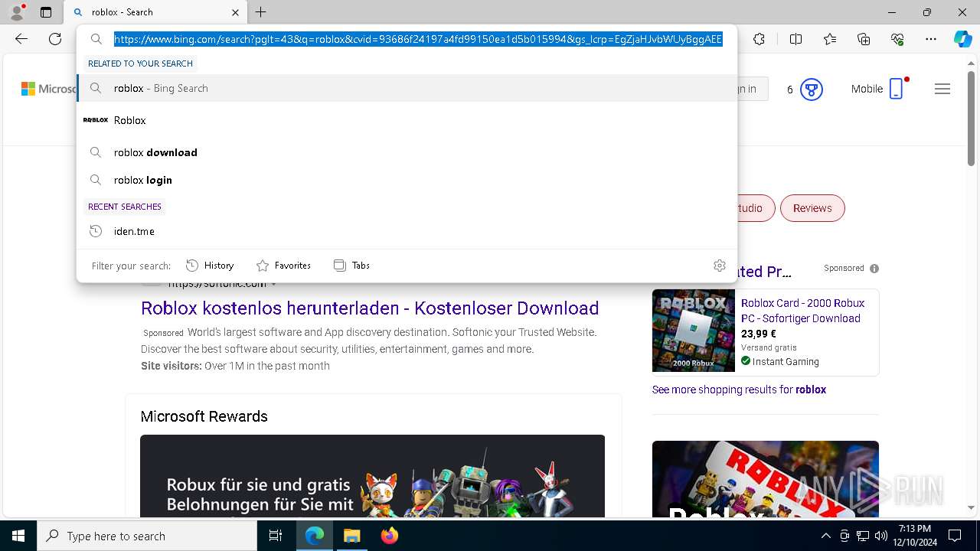The height and width of the screenshot is (551, 980).
Task: Click 'See more shopping results for roblox'
Action: pyautogui.click(x=739, y=390)
